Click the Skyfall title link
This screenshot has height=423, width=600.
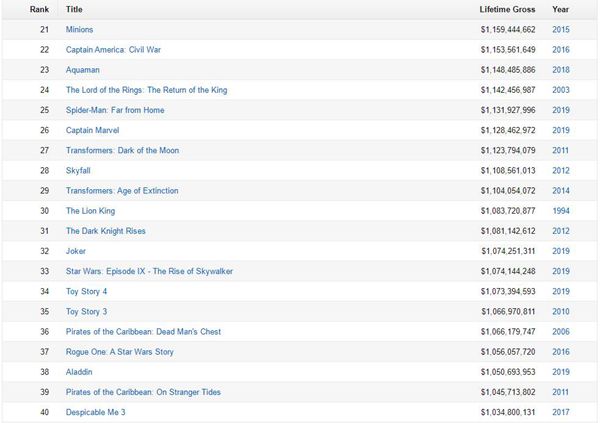point(78,171)
